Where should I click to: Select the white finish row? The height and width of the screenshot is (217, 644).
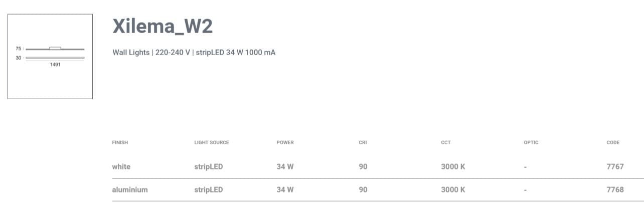[x=121, y=166]
